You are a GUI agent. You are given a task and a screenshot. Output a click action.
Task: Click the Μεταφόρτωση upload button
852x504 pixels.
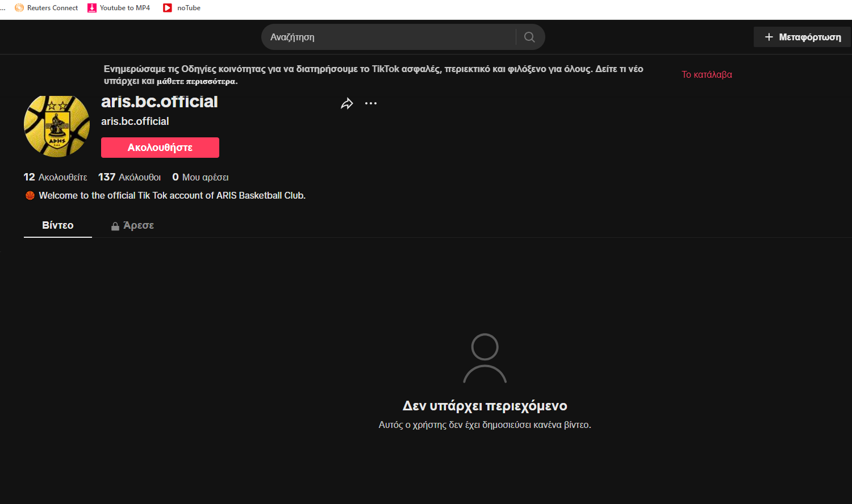(802, 37)
